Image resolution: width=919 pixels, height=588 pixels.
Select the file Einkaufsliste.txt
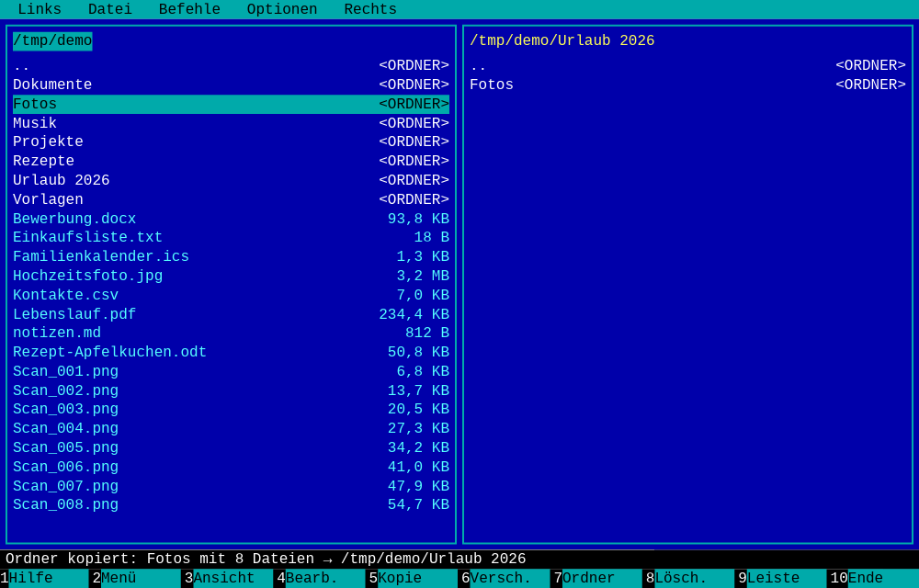pos(231,237)
